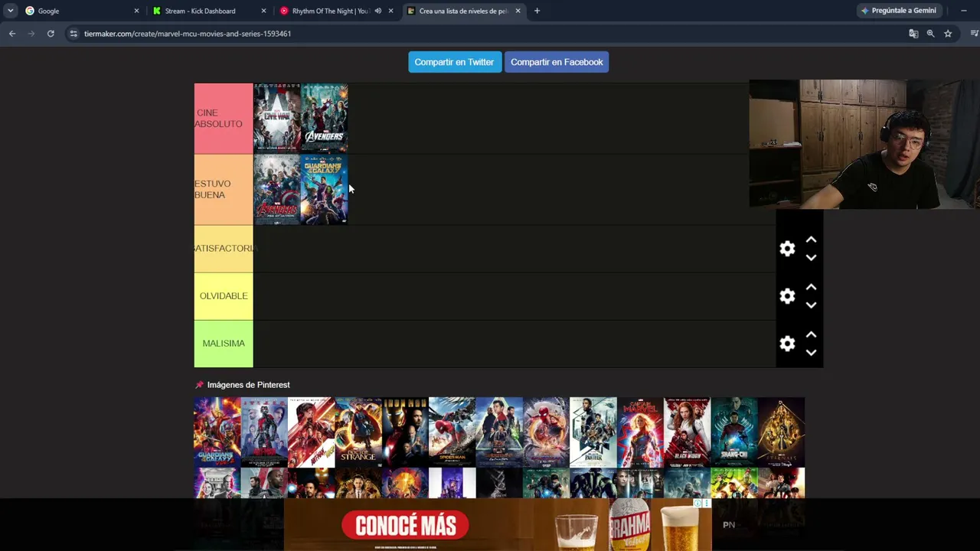
Task: Pick the Guardians of the Galaxy Vol. 2 poster
Action: (217, 432)
